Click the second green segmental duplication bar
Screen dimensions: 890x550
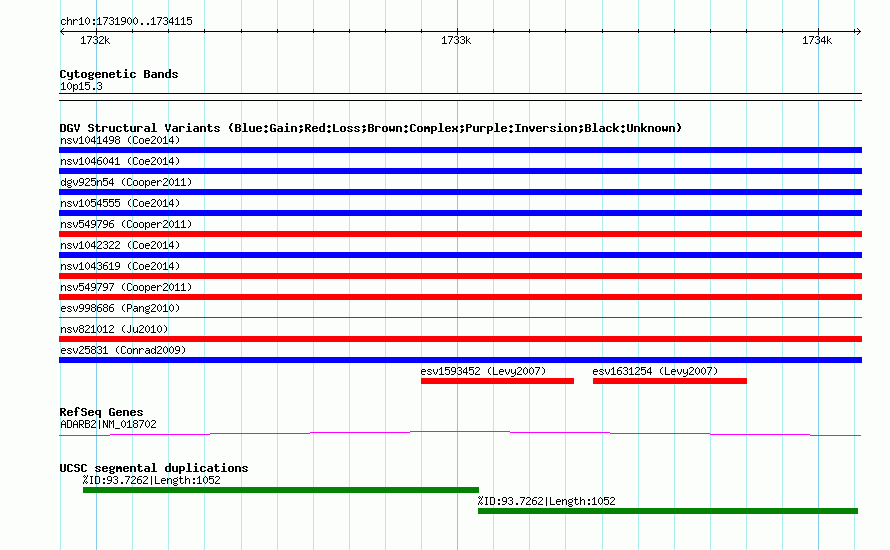click(x=668, y=511)
